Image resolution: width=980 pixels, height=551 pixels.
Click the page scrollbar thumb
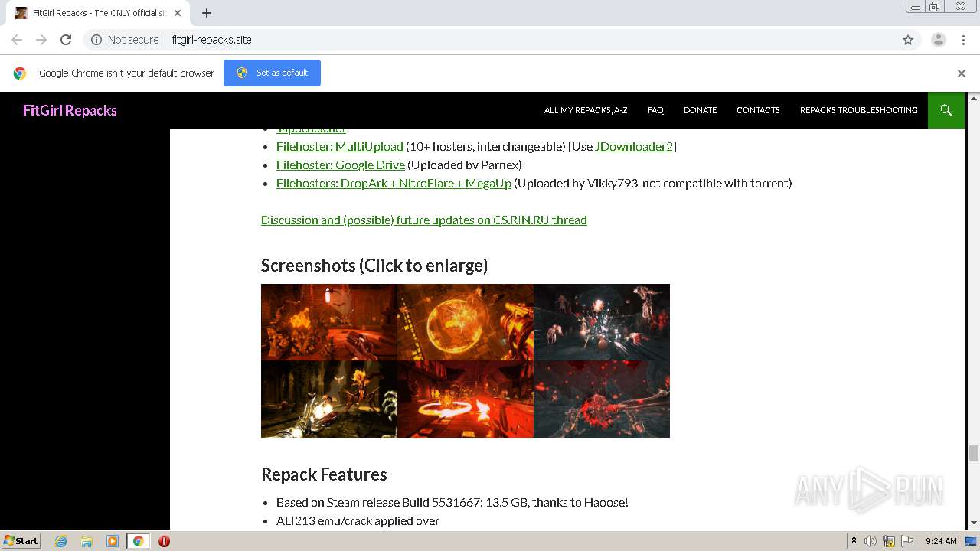pos(974,453)
